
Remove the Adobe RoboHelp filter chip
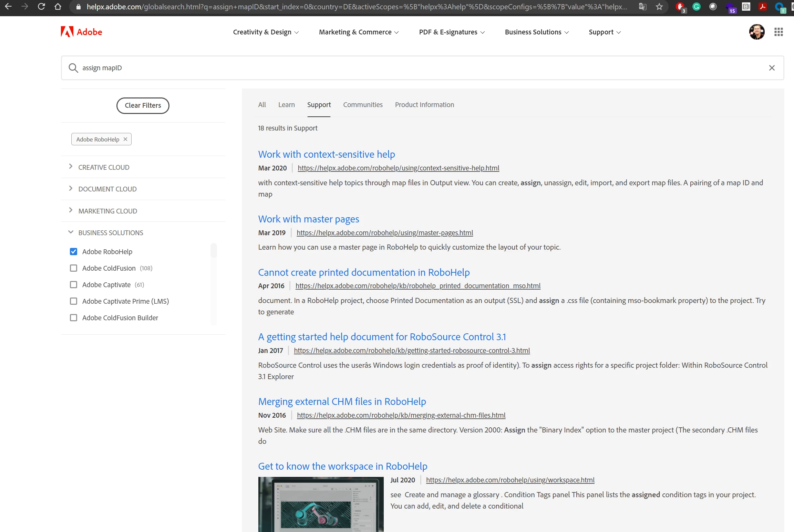pyautogui.click(x=125, y=139)
